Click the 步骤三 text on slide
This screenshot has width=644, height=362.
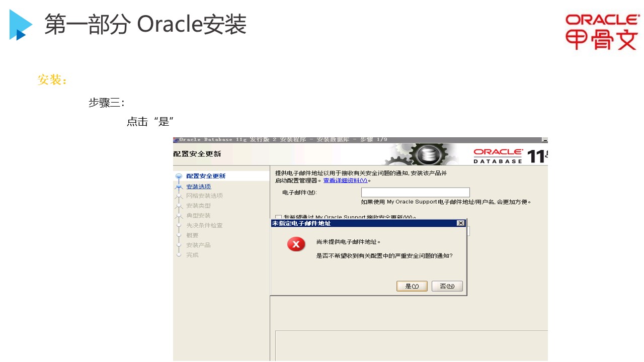coord(106,103)
